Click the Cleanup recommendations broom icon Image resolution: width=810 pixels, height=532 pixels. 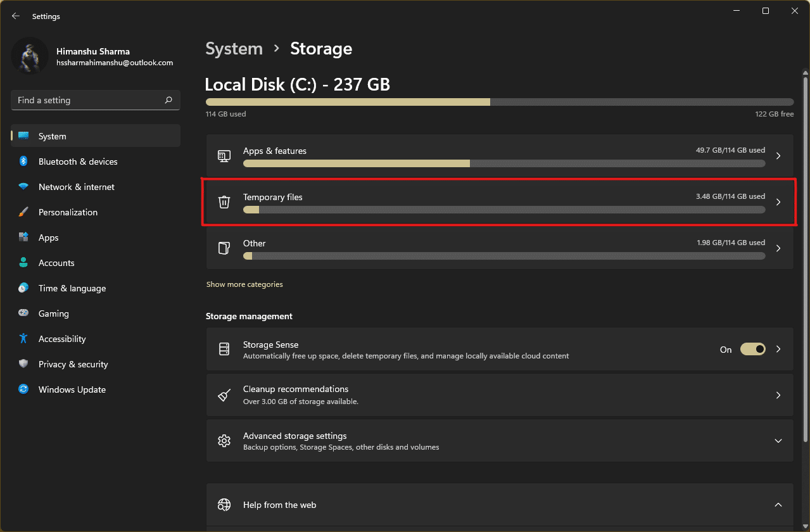coord(224,395)
